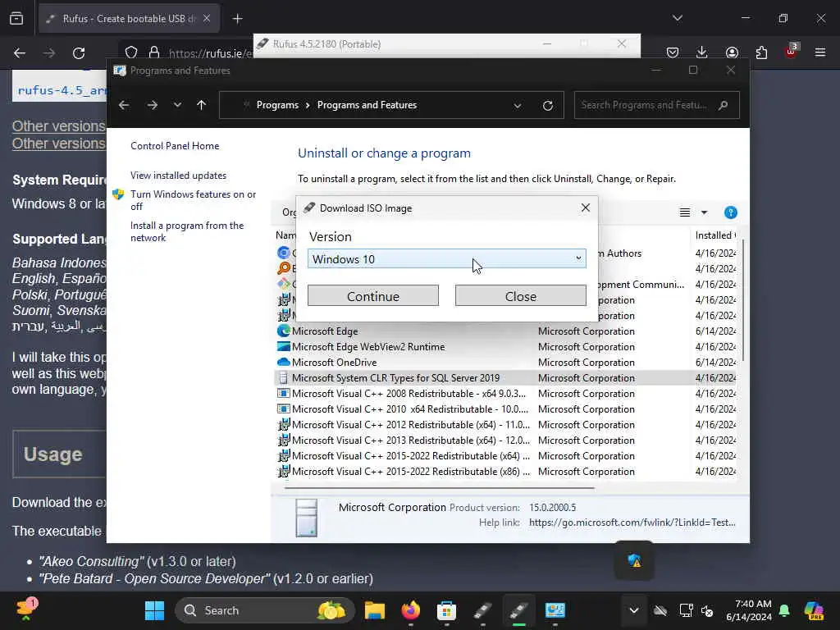Open Firefox list all tabs chevron
Viewport: 840px width, 630px height.
(x=677, y=18)
